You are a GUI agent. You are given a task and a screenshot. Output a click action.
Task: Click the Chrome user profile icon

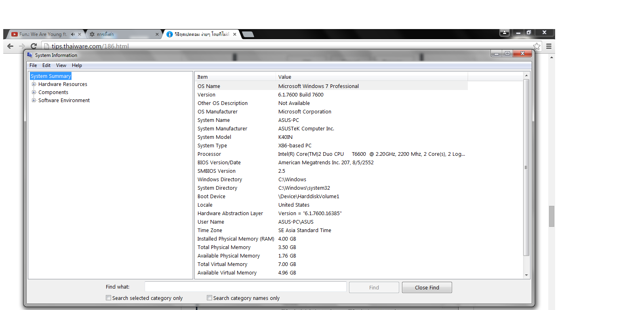click(505, 33)
